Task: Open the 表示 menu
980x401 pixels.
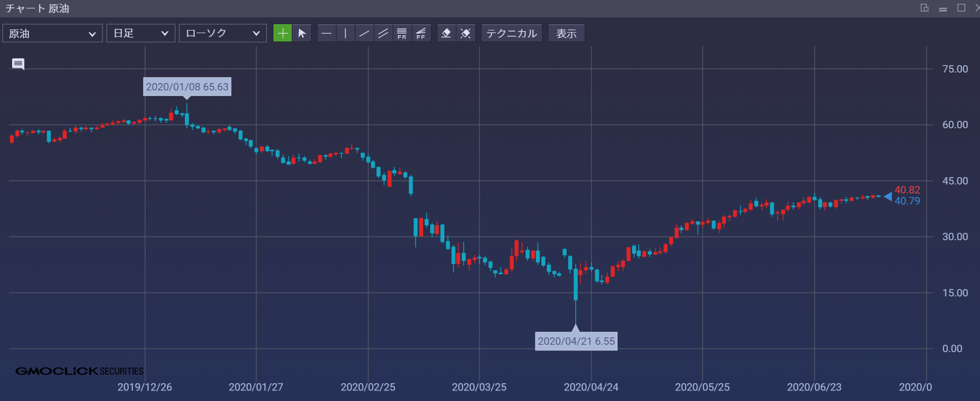Action: (x=566, y=34)
